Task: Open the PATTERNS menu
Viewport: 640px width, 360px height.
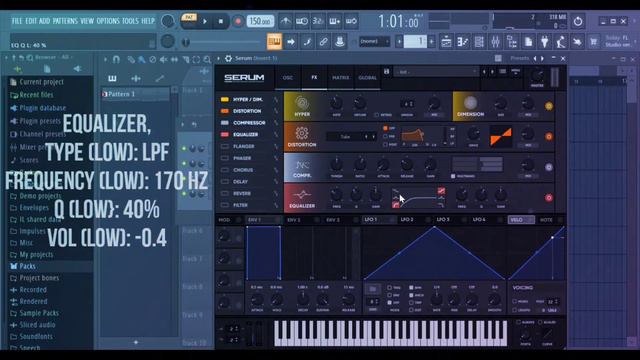Action: click(x=65, y=21)
